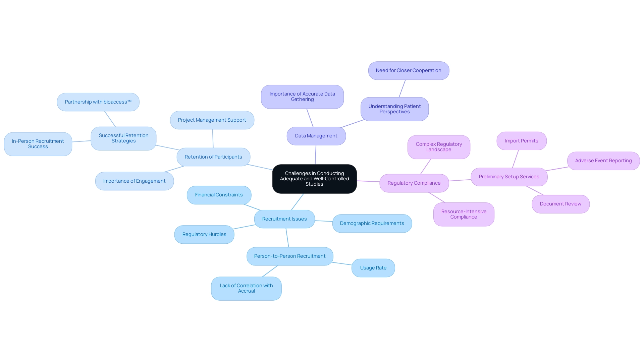Click the 'Data Management' node
This screenshot has height=363, width=644.
click(x=316, y=135)
